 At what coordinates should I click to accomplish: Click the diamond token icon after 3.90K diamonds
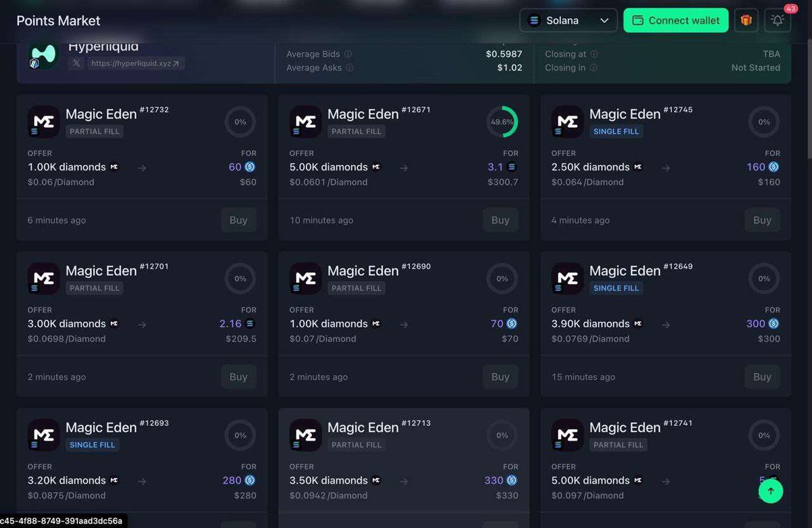click(x=637, y=324)
